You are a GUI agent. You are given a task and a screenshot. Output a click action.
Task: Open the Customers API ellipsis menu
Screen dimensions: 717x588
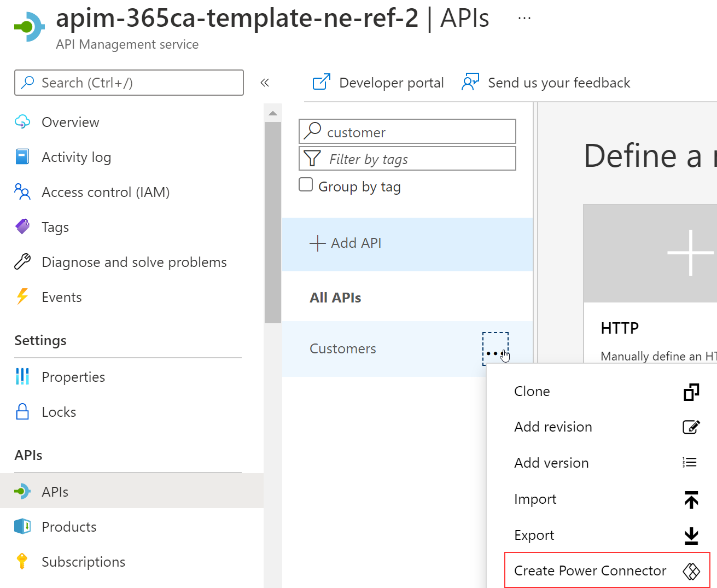click(x=496, y=349)
